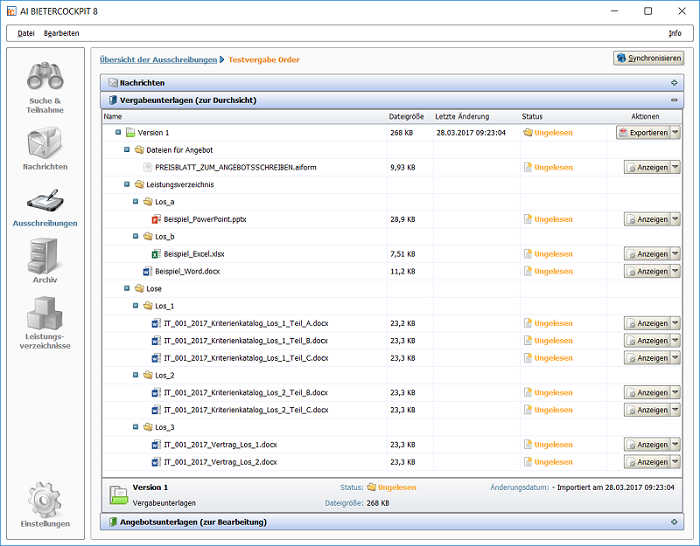Screen dimensions: 700x546
Task: Follow the Übersicht der Ausschreibungen breadcrumb link
Action: click(158, 60)
